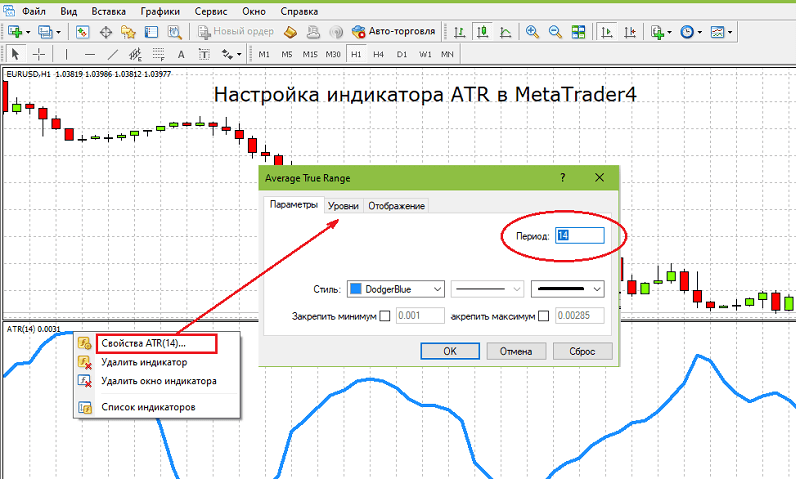The height and width of the screenshot is (479, 800).
Task: Enable Закрепить максимум checkbox
Action: 543,316
